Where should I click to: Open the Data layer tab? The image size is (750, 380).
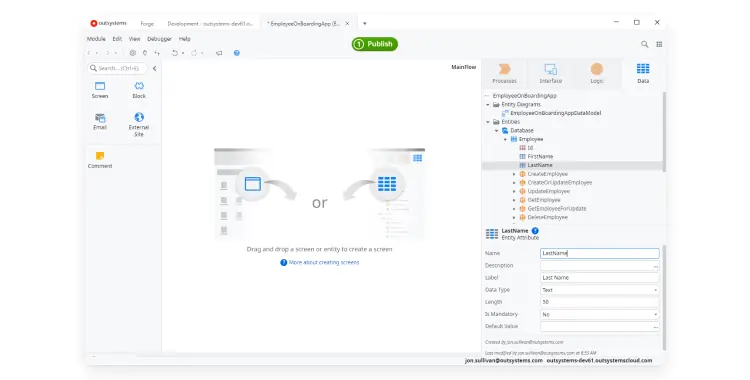pos(643,73)
